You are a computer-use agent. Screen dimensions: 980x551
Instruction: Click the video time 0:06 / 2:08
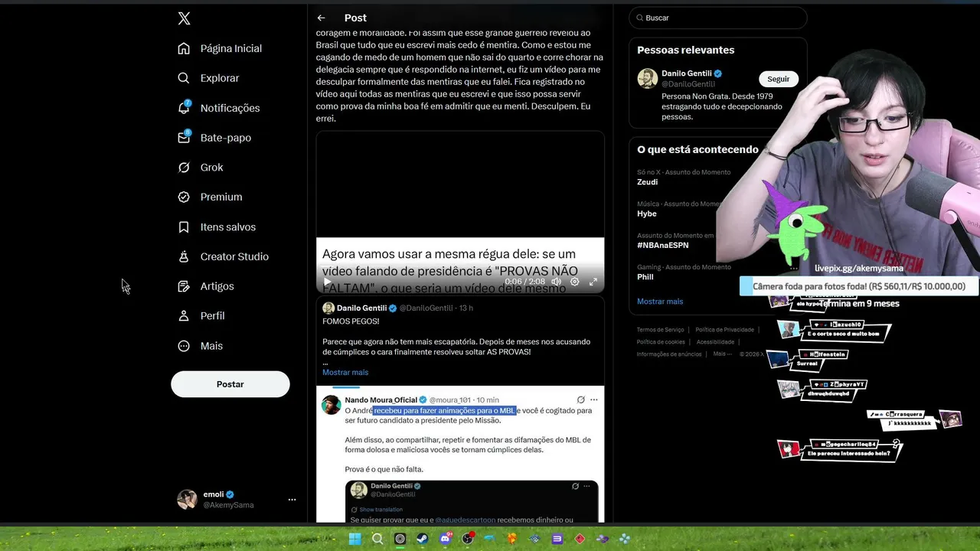[x=525, y=282]
